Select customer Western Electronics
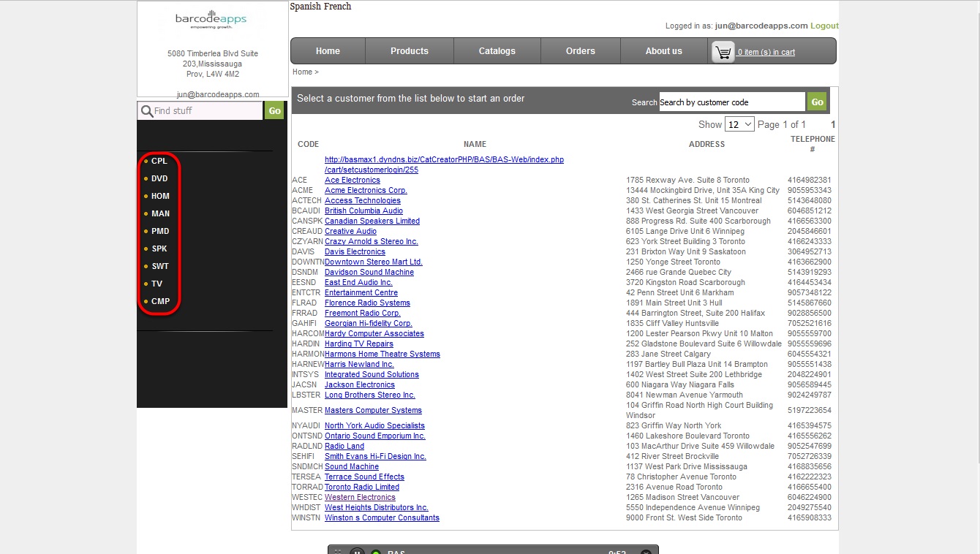 (360, 497)
